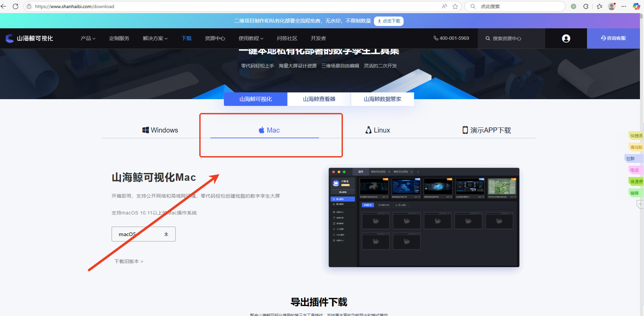Viewport: 644px width, 316px height.
Task: Click the phone number 400-001-5969
Action: click(x=451, y=38)
